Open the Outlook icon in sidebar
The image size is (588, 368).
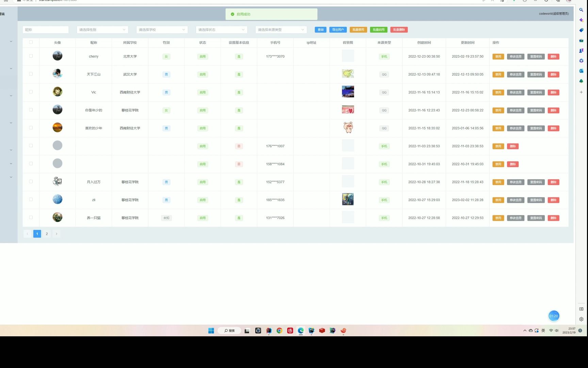click(x=581, y=71)
